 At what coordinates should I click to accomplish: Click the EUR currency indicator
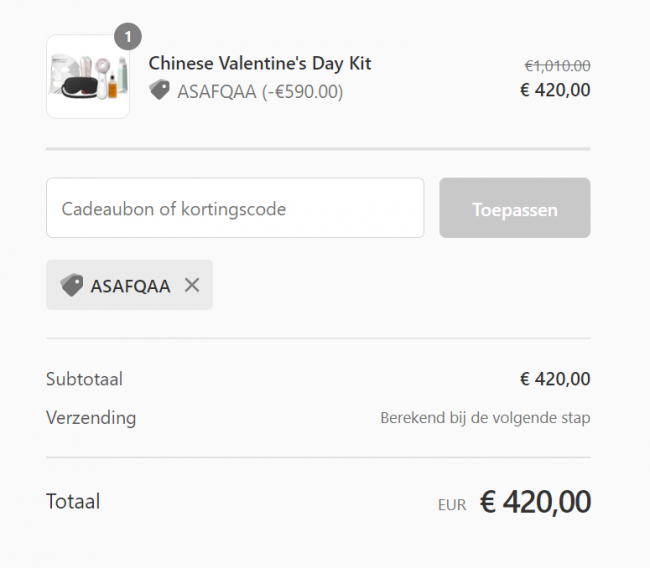pyautogui.click(x=452, y=505)
